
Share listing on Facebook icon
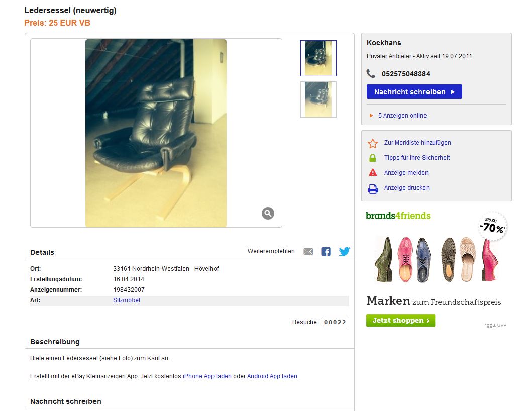326,252
